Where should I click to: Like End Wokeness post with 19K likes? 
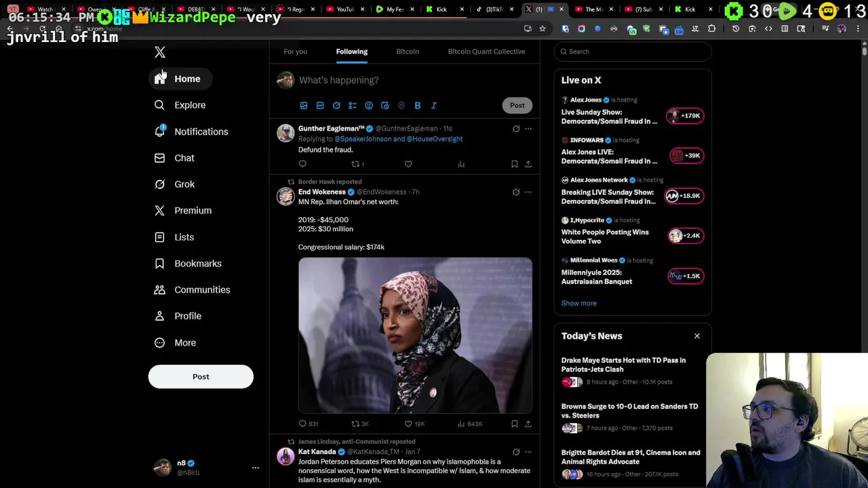(414, 424)
